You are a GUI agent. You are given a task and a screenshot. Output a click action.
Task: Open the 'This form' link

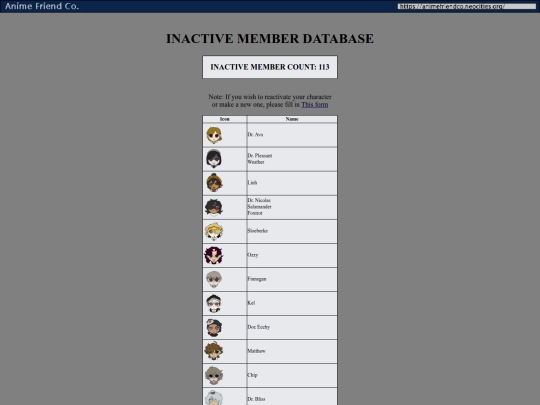point(314,105)
